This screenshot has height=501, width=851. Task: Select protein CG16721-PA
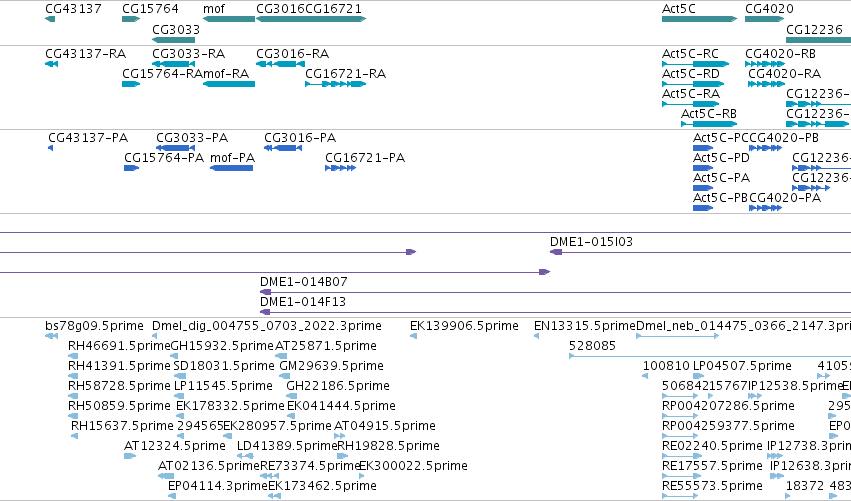coord(340,168)
